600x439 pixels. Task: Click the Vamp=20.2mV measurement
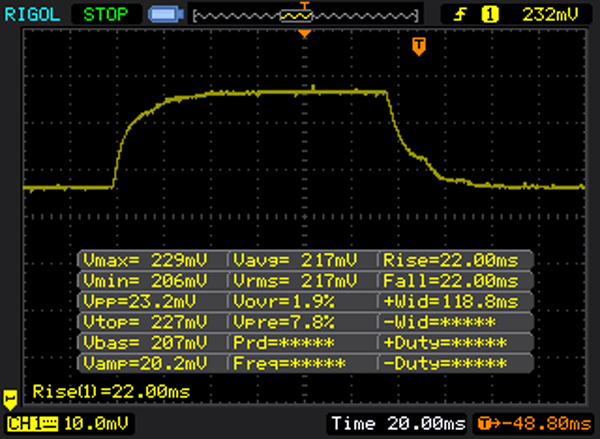coord(145,363)
